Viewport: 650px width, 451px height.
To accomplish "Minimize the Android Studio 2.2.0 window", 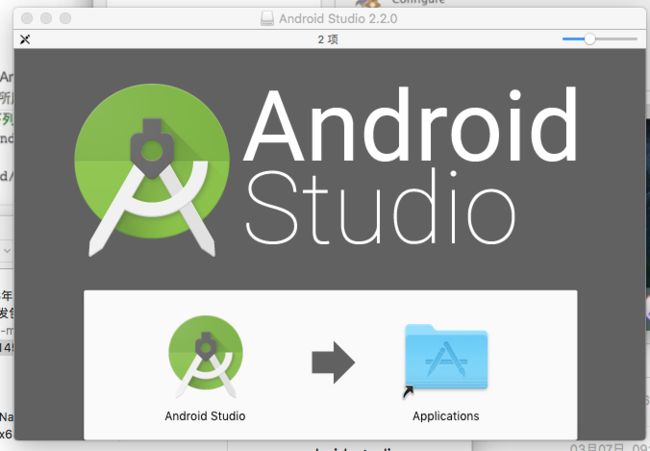I will (46, 18).
